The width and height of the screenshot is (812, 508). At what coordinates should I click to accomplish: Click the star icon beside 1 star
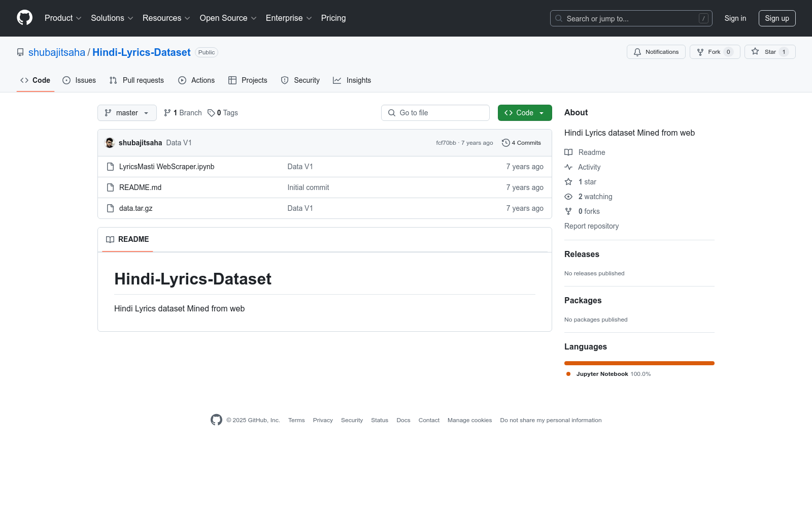568,182
